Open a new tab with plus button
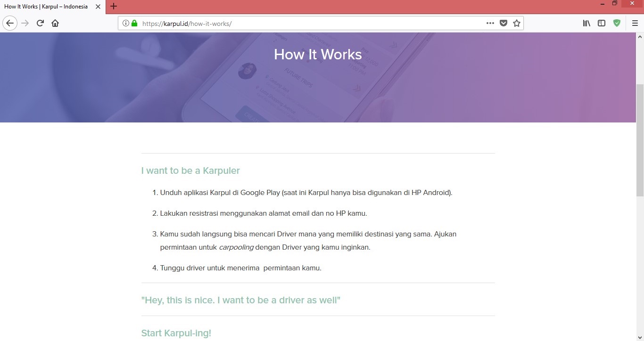 click(x=113, y=7)
